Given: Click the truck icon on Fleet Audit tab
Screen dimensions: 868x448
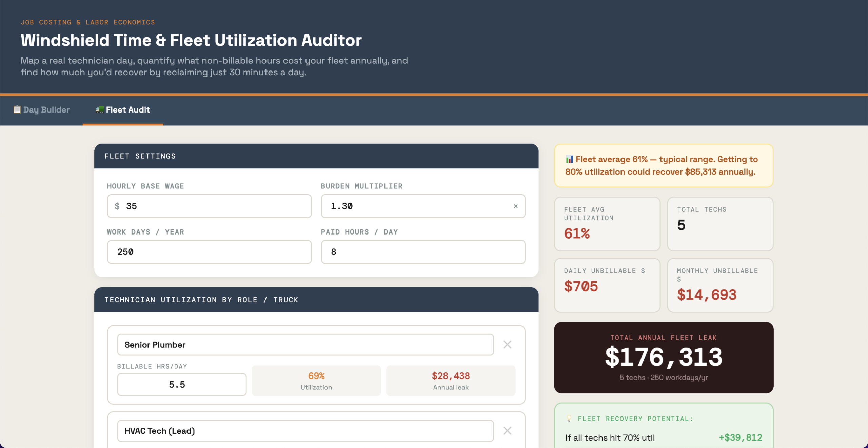Looking at the screenshot, I should click(x=100, y=109).
